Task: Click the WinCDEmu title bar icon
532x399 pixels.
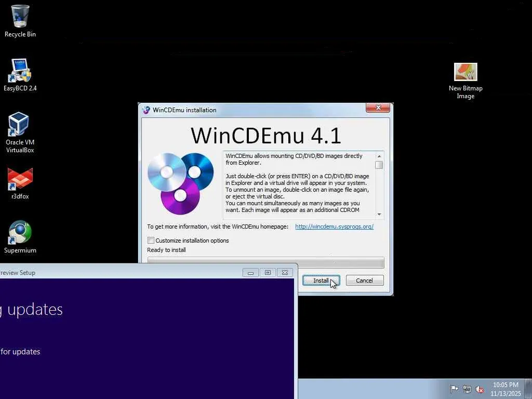Action: 146,110
